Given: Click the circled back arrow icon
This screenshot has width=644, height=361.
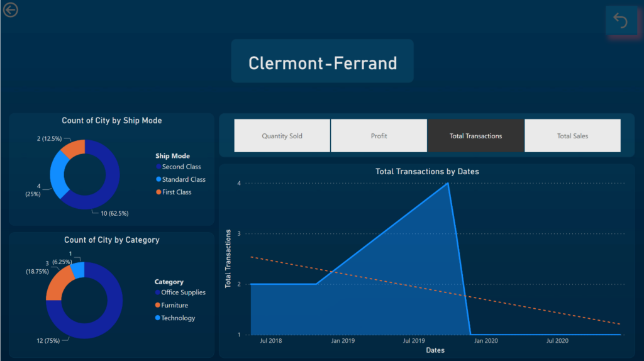Looking at the screenshot, I should pos(10,10).
